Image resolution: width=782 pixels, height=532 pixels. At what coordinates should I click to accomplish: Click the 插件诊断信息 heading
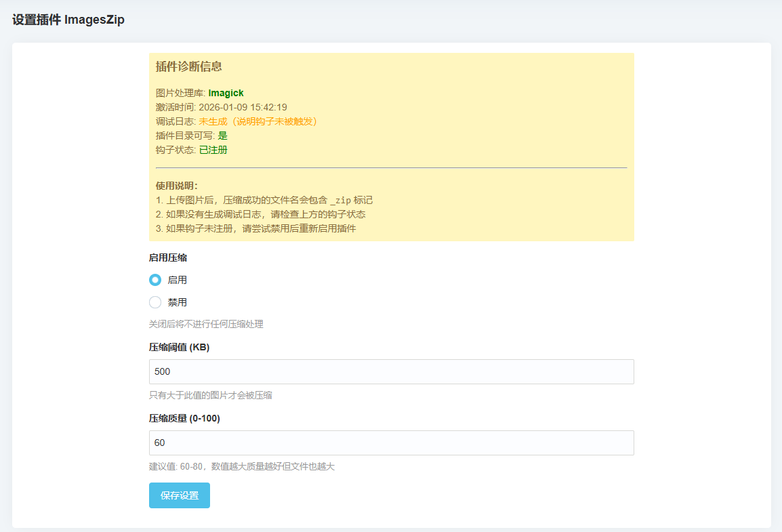click(x=189, y=66)
